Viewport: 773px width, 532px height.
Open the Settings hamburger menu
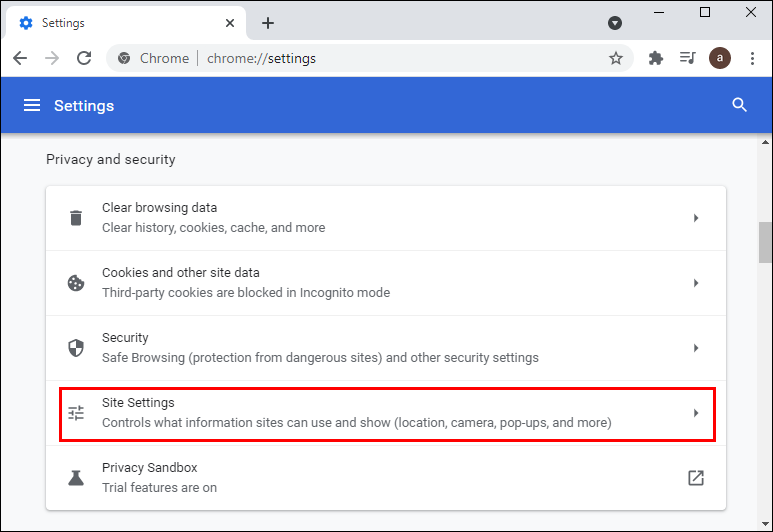[x=32, y=105]
